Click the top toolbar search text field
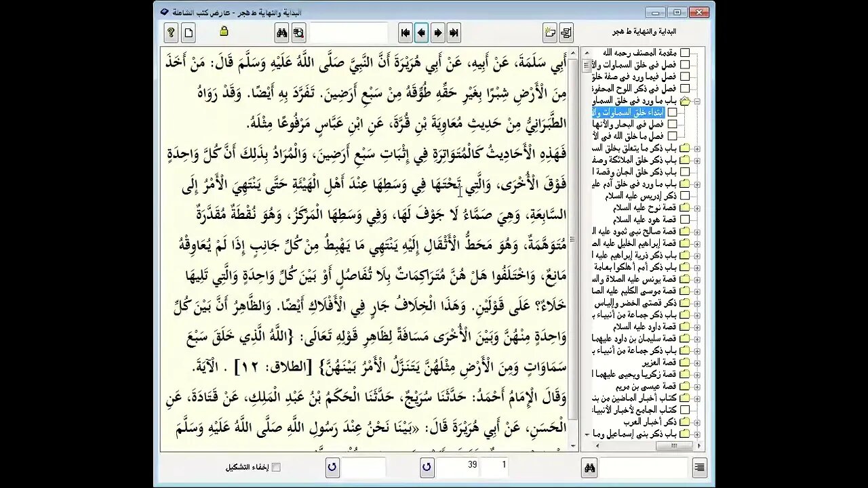The height and width of the screenshot is (488, 868). (x=349, y=33)
